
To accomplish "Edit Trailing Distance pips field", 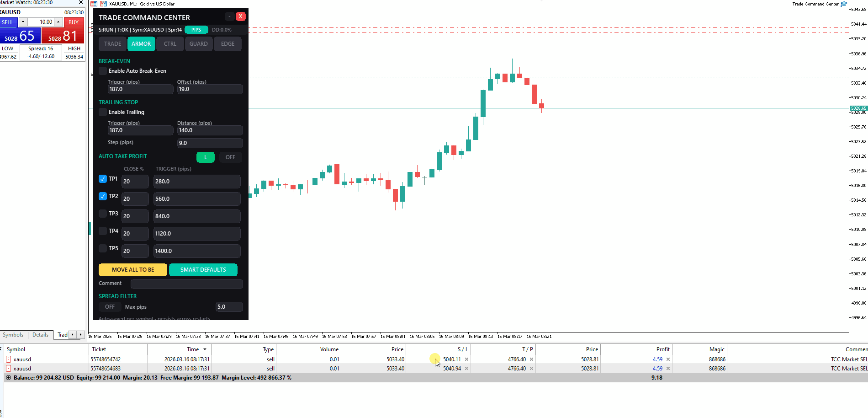I will point(210,130).
